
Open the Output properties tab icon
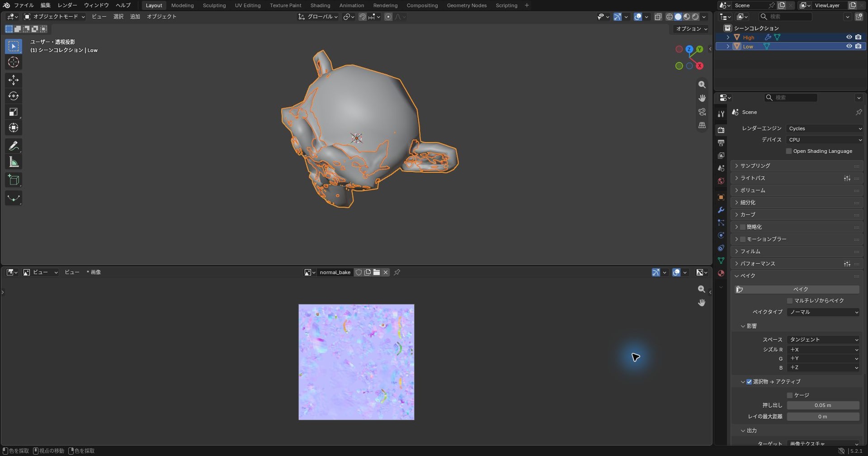pos(721,143)
